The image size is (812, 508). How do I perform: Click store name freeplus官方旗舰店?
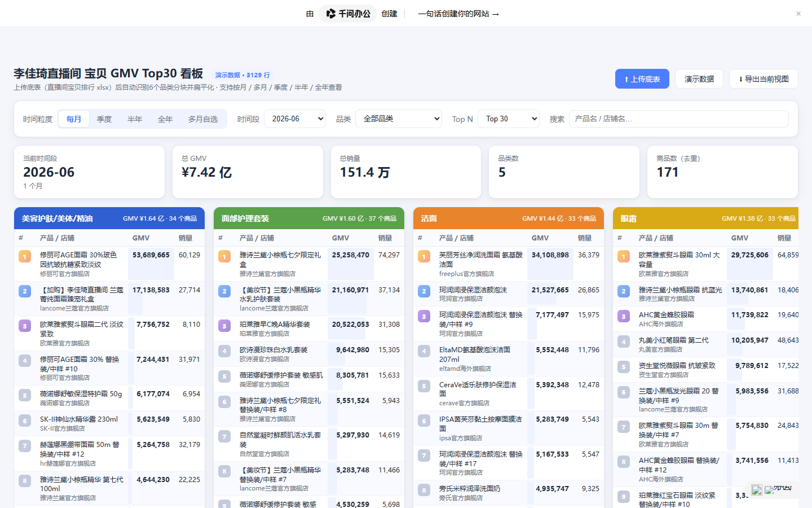pos(467,274)
